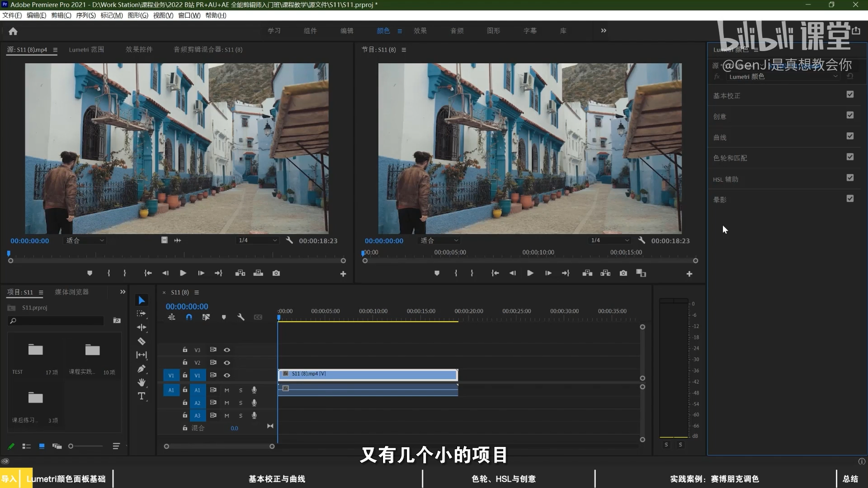This screenshot has width=868, height=488.
Task: Select the Razor tool
Action: tap(142, 341)
